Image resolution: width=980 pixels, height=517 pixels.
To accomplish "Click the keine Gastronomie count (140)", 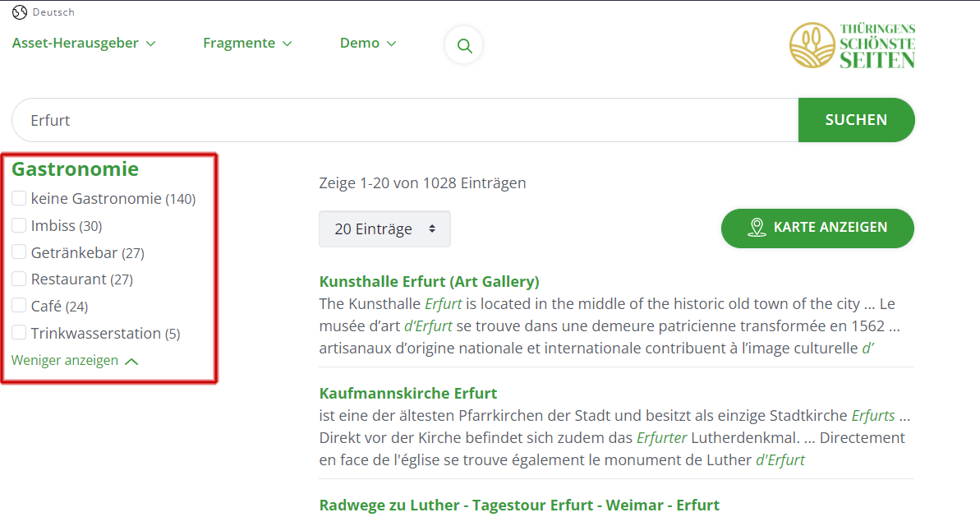I will pos(181,200).
